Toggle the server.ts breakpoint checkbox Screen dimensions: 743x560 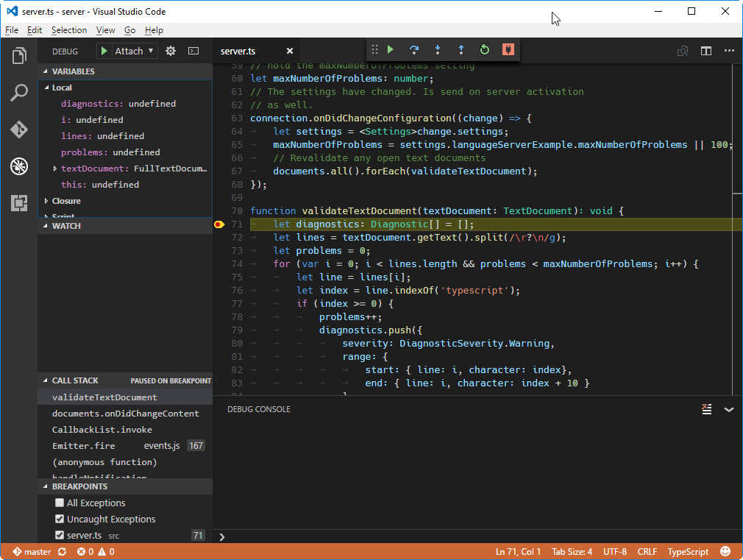click(x=59, y=535)
